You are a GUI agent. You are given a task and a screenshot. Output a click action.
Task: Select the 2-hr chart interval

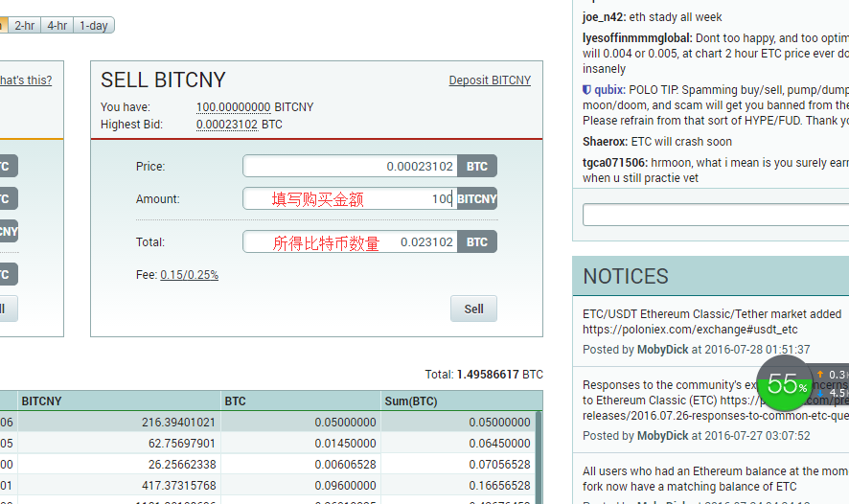click(24, 26)
